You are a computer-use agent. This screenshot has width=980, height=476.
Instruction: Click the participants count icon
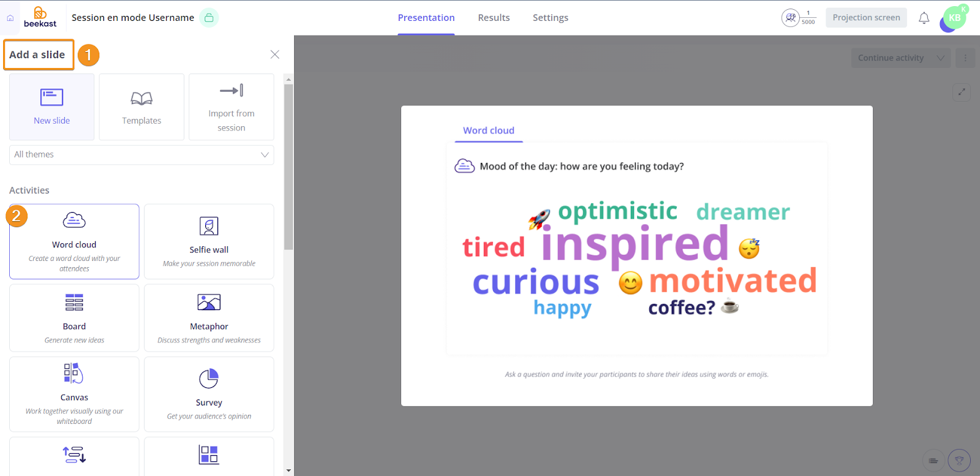(790, 18)
